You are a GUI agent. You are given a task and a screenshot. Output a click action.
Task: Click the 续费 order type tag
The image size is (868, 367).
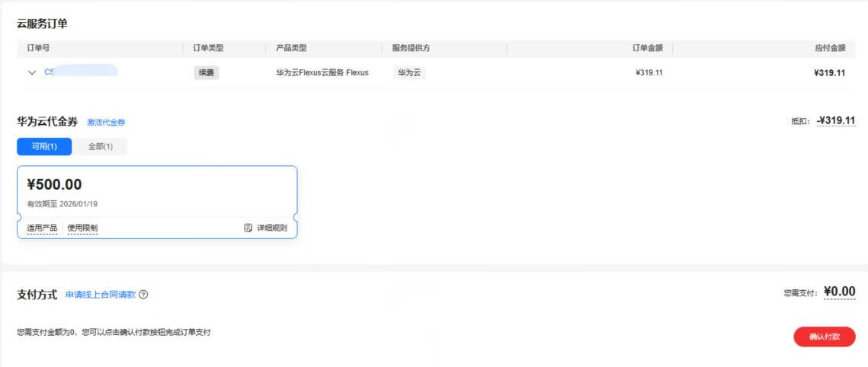[x=206, y=73]
